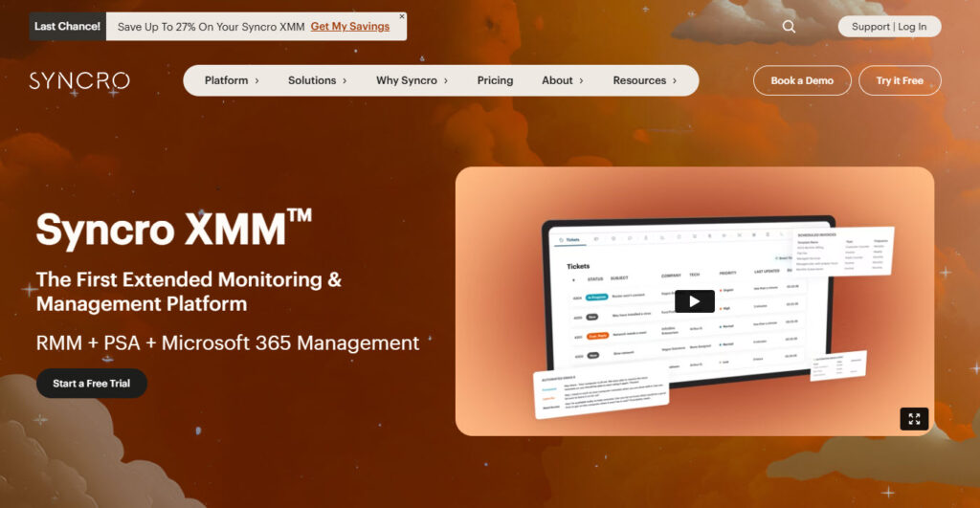This screenshot has height=508, width=980.
Task: Expand Why Syncro chevron arrow
Action: [446, 80]
